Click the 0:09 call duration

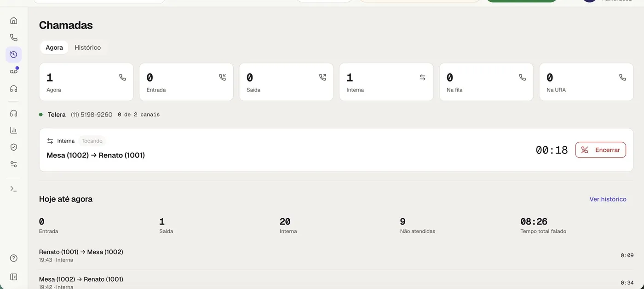[x=627, y=255]
